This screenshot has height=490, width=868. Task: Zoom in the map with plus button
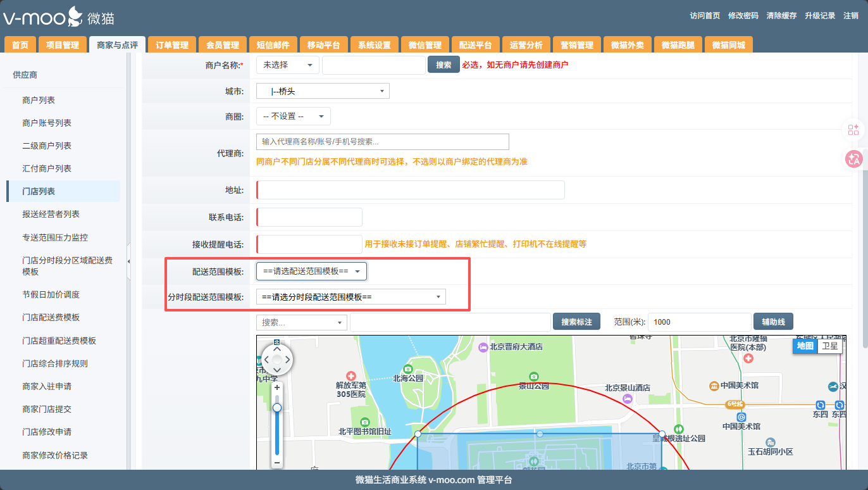(x=277, y=387)
